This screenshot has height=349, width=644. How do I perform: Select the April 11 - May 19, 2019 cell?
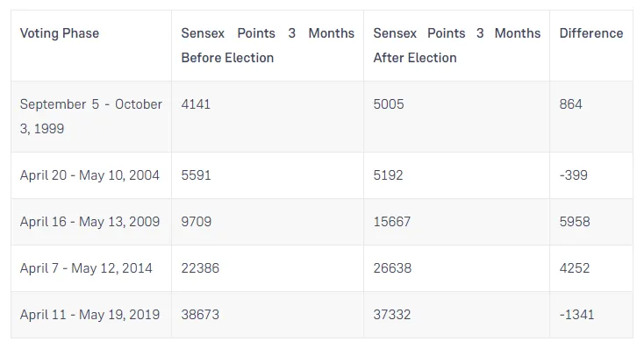(89, 315)
